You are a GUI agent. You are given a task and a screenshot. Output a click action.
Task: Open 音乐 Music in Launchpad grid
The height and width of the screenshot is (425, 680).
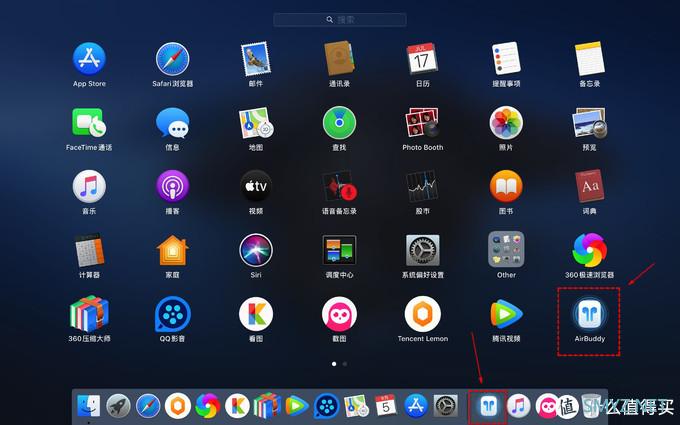pos(89,186)
